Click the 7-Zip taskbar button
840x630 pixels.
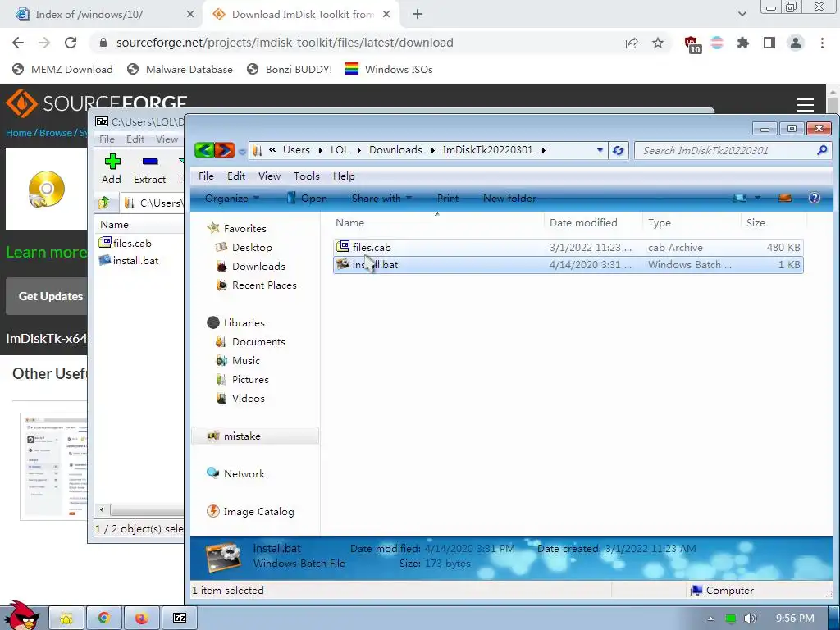[x=180, y=619]
